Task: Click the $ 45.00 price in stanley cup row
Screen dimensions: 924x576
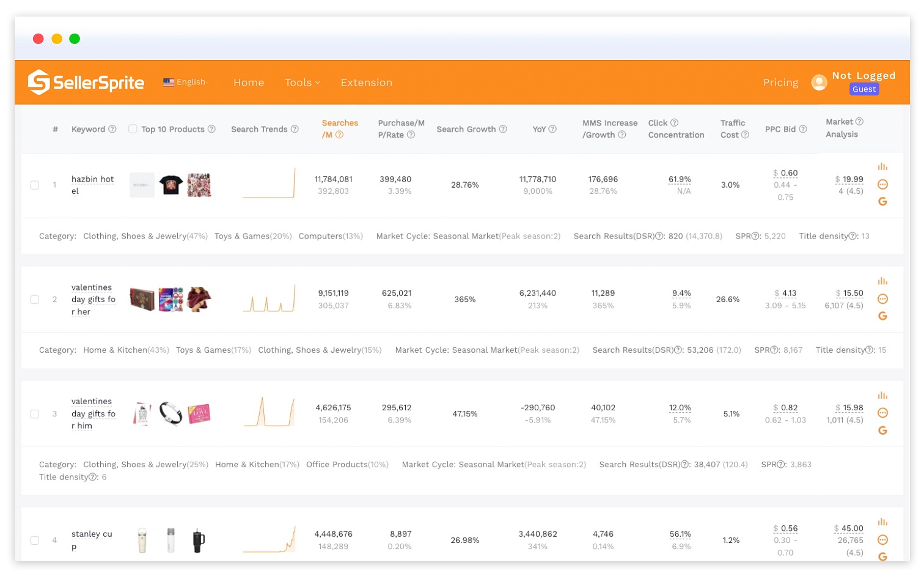Action: 848,528
